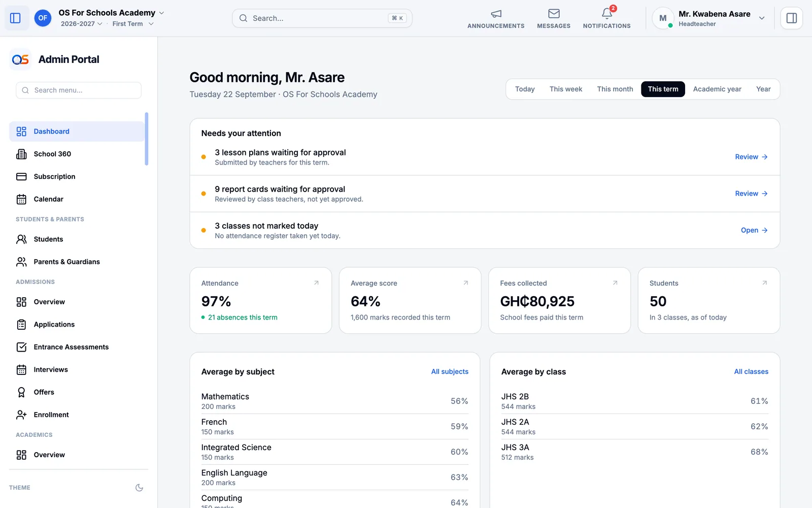Click the JHS 3A class row
The image size is (812, 508).
pos(635,452)
